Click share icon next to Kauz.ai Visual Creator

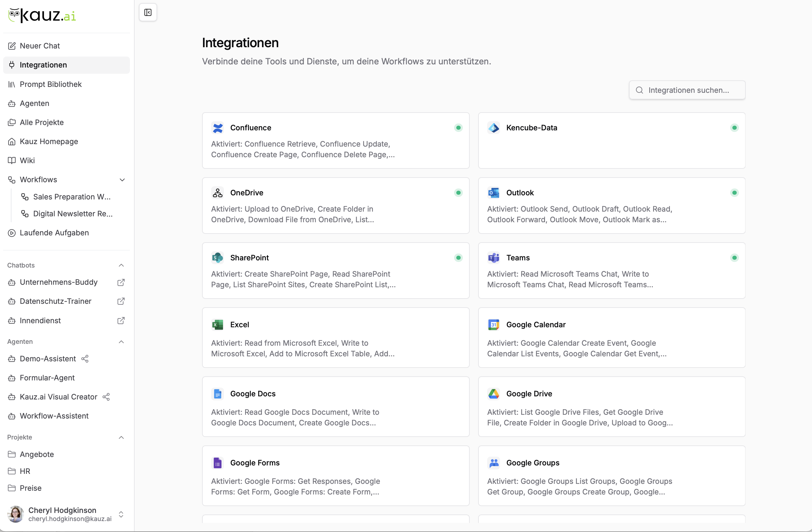(x=106, y=397)
